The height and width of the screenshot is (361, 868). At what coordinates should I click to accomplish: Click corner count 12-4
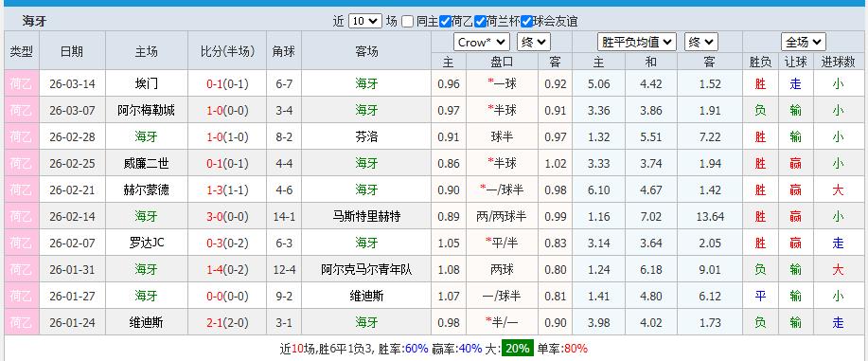click(284, 270)
